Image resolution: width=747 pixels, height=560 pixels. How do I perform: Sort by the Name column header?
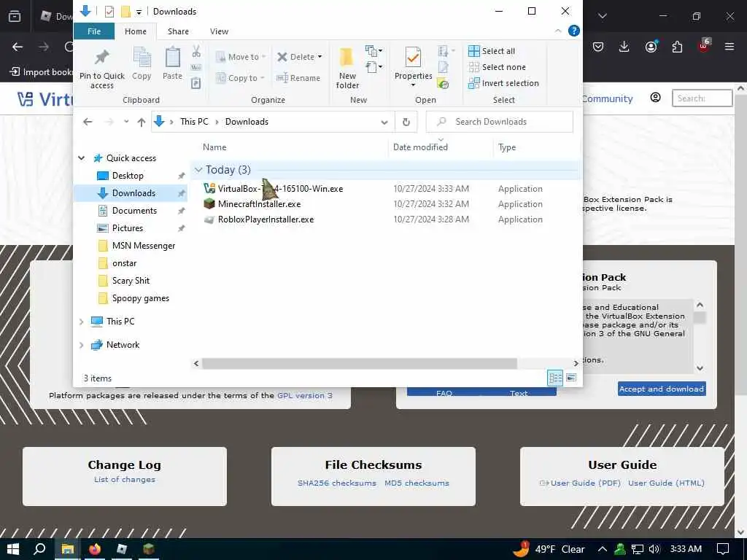click(214, 147)
